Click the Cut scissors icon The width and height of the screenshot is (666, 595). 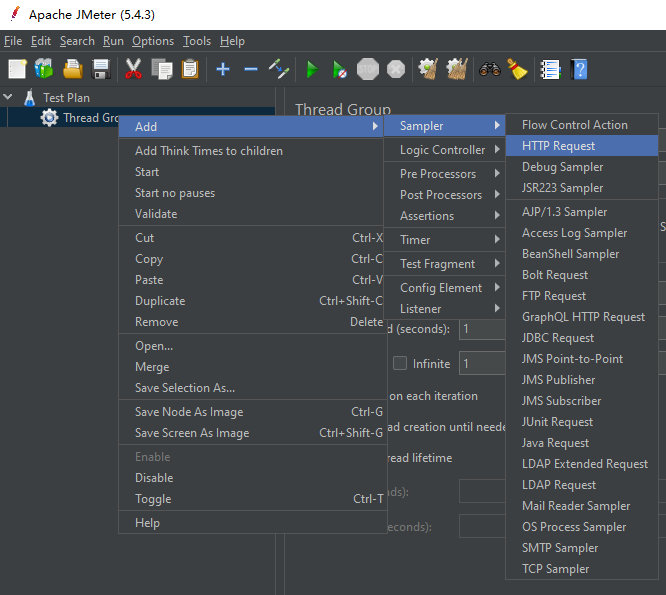(x=133, y=69)
